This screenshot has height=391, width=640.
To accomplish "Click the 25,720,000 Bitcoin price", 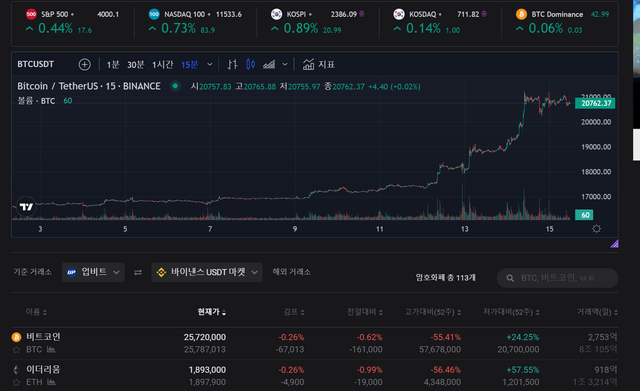I will pyautogui.click(x=204, y=337).
